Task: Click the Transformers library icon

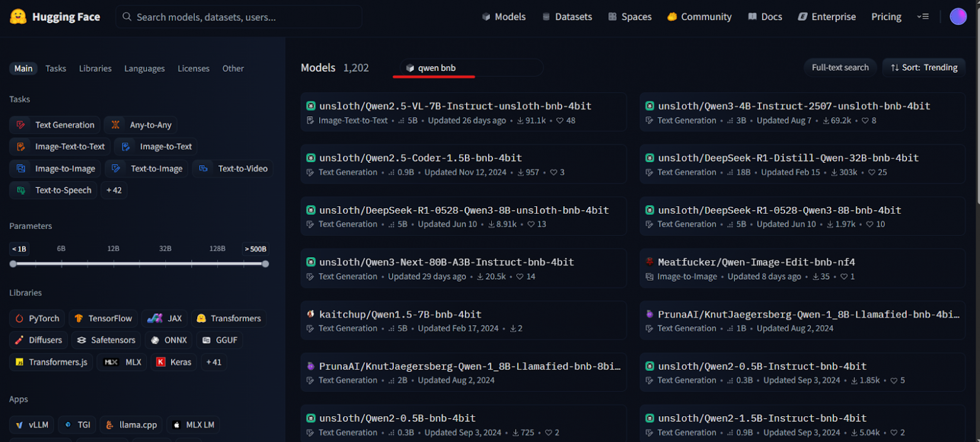Action: [x=201, y=318]
